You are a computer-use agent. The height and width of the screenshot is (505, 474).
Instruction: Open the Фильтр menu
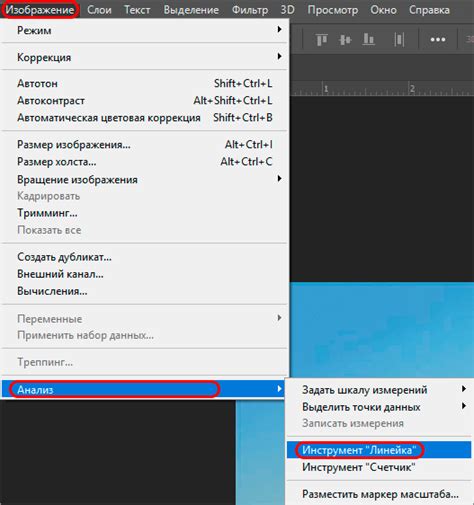click(250, 10)
